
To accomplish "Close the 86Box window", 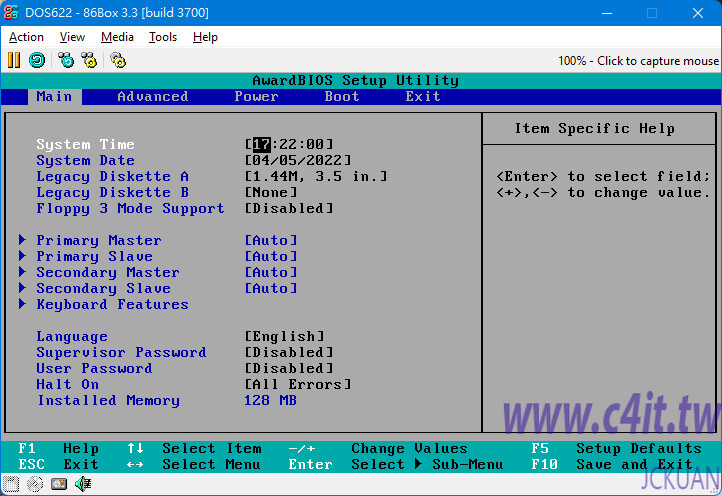I will coord(698,13).
